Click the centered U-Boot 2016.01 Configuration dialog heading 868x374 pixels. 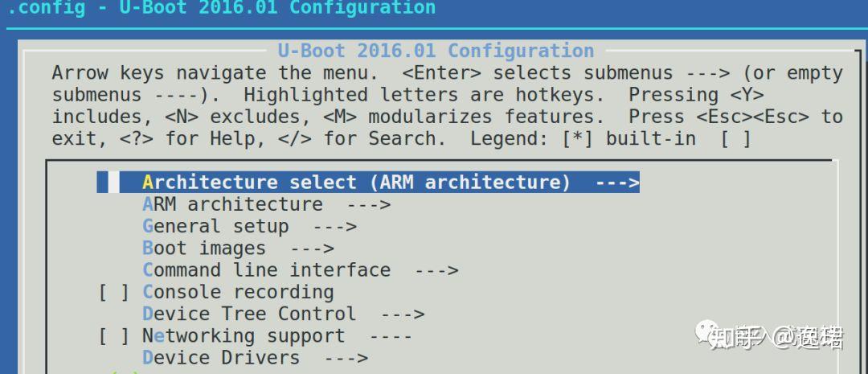click(x=436, y=51)
